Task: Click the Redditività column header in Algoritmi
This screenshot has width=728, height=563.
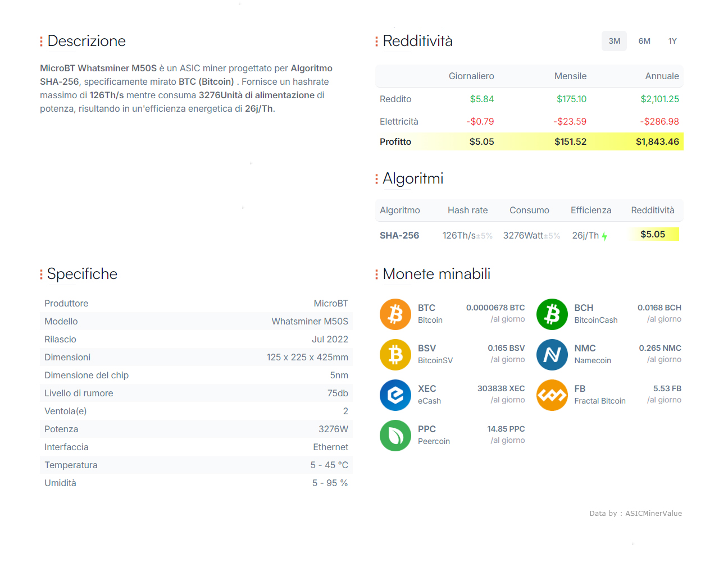Action: click(653, 210)
